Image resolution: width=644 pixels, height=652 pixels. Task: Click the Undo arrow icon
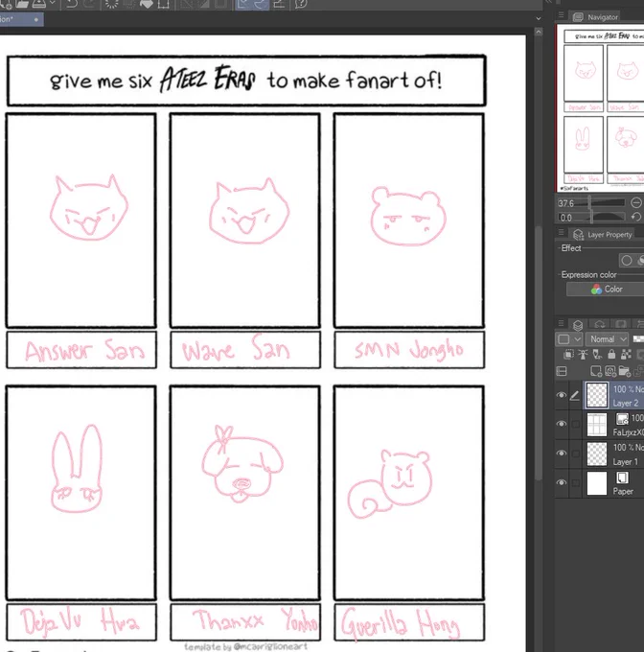72,4
